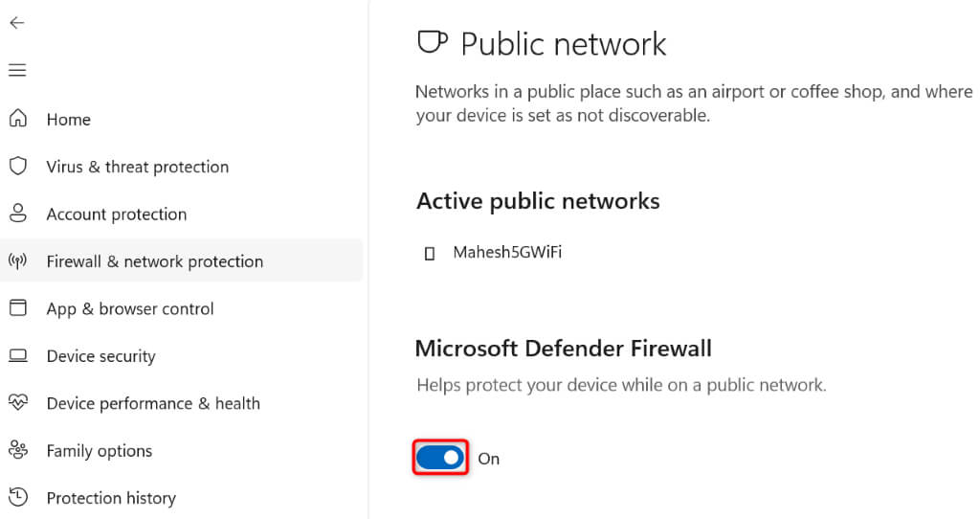Viewport: 980px width, 519px height.
Task: Navigate to Device security label
Action: tap(100, 356)
